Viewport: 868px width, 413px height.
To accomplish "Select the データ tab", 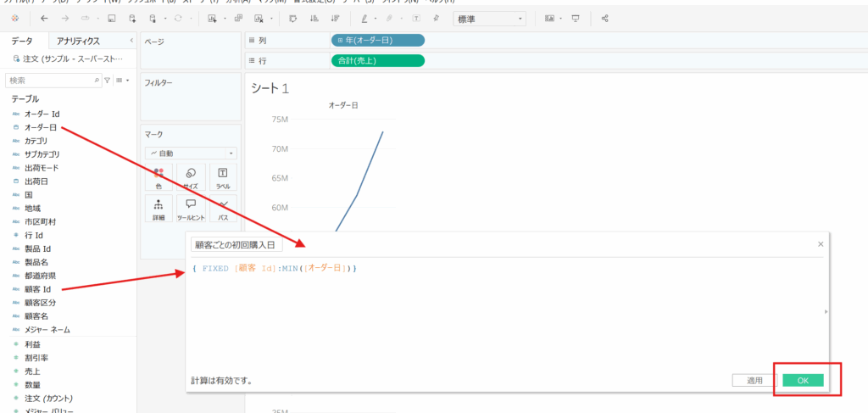I will (22, 41).
